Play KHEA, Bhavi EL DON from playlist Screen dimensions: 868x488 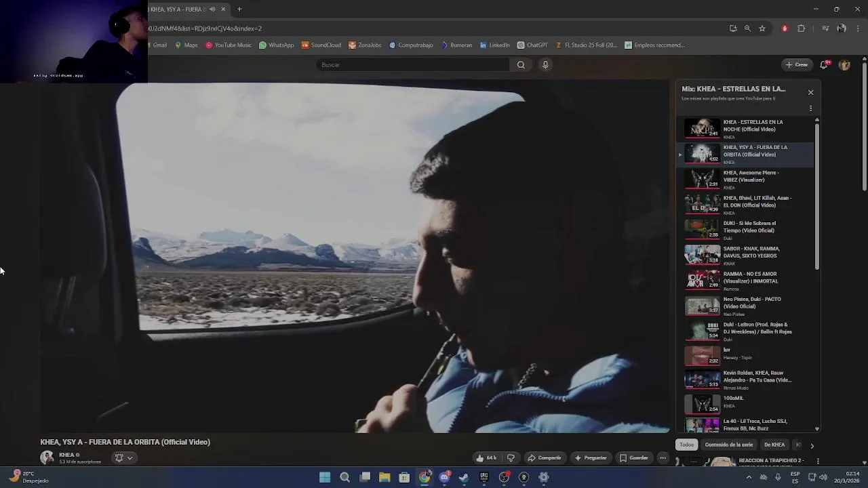click(x=746, y=205)
